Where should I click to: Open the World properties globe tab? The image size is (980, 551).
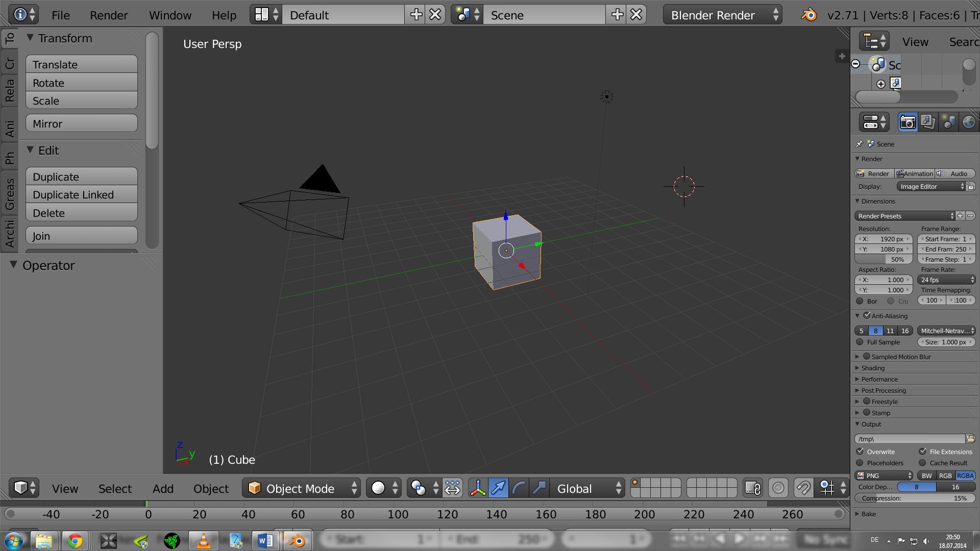[x=968, y=122]
